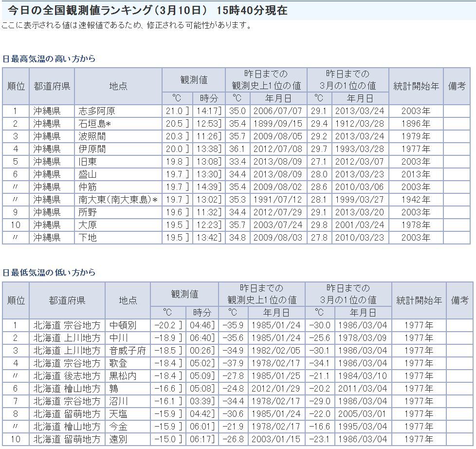476x449 pixels.
Task: Select the 音威子府 station cell
Action: click(127, 351)
